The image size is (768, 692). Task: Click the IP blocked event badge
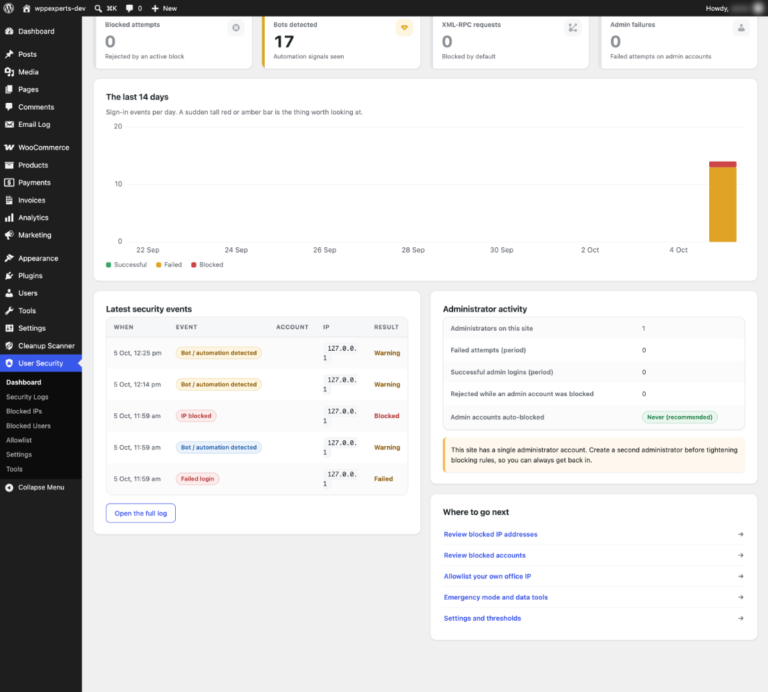pyautogui.click(x=196, y=416)
